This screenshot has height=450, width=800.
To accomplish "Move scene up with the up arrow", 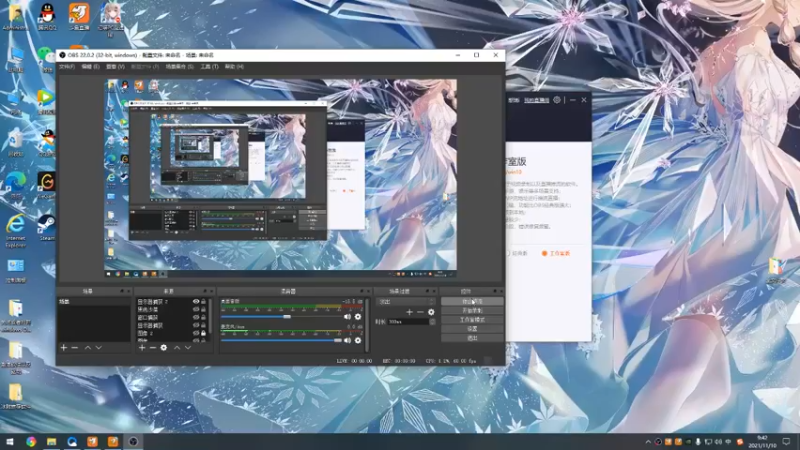I will click(x=88, y=347).
